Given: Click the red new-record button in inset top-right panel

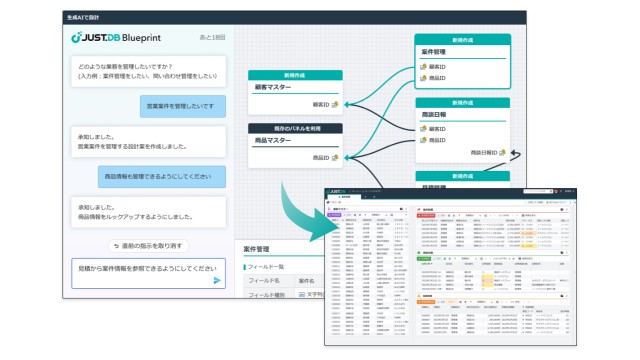Looking at the screenshot, I should pyautogui.click(x=425, y=215).
